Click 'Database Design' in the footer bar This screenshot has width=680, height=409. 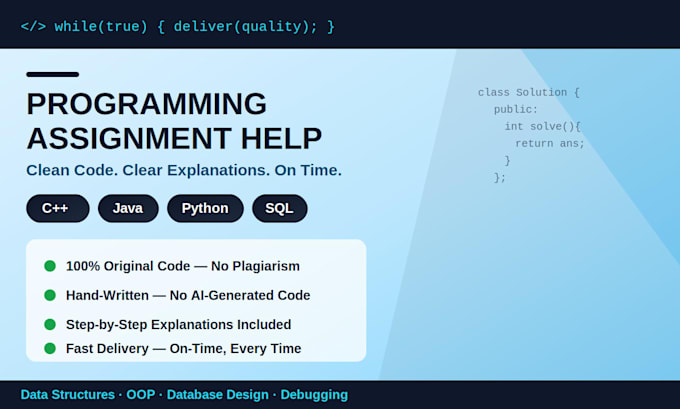[x=218, y=395]
